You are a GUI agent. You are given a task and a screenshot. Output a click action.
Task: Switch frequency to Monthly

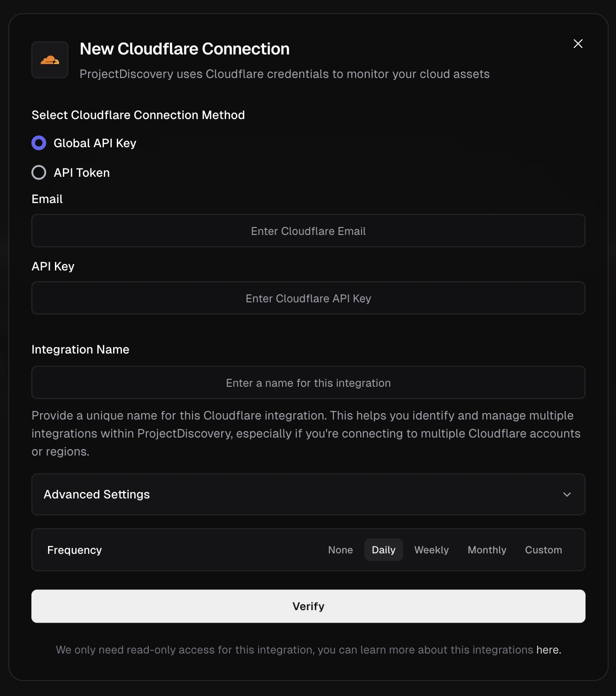pyautogui.click(x=487, y=550)
